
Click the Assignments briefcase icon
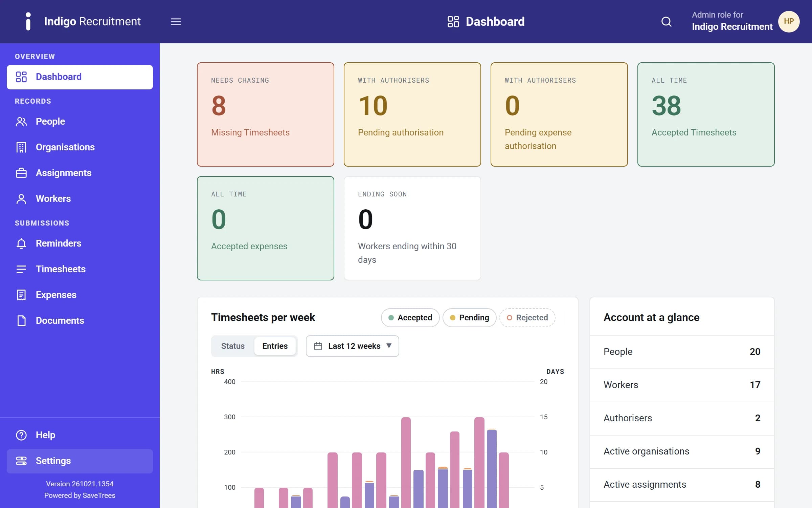click(x=21, y=173)
